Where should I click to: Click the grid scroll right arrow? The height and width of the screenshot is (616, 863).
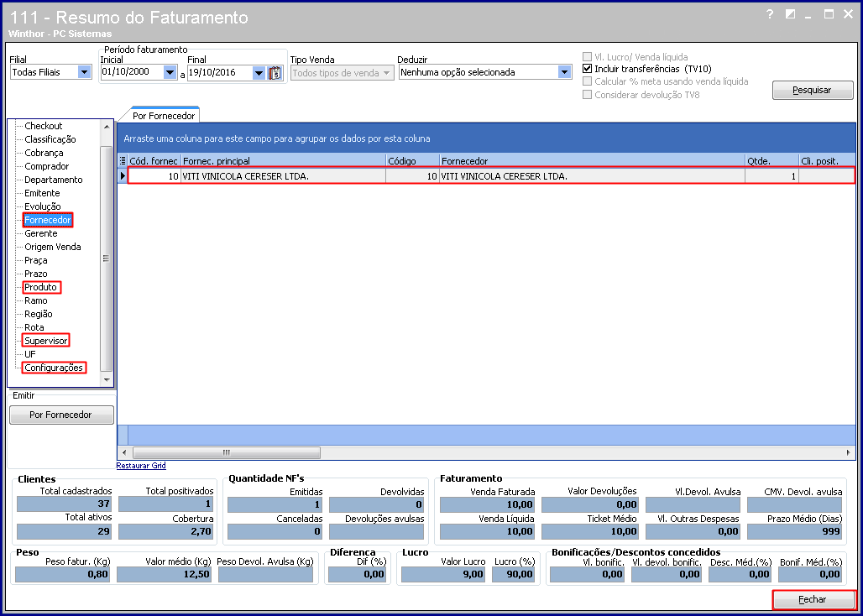click(x=849, y=452)
